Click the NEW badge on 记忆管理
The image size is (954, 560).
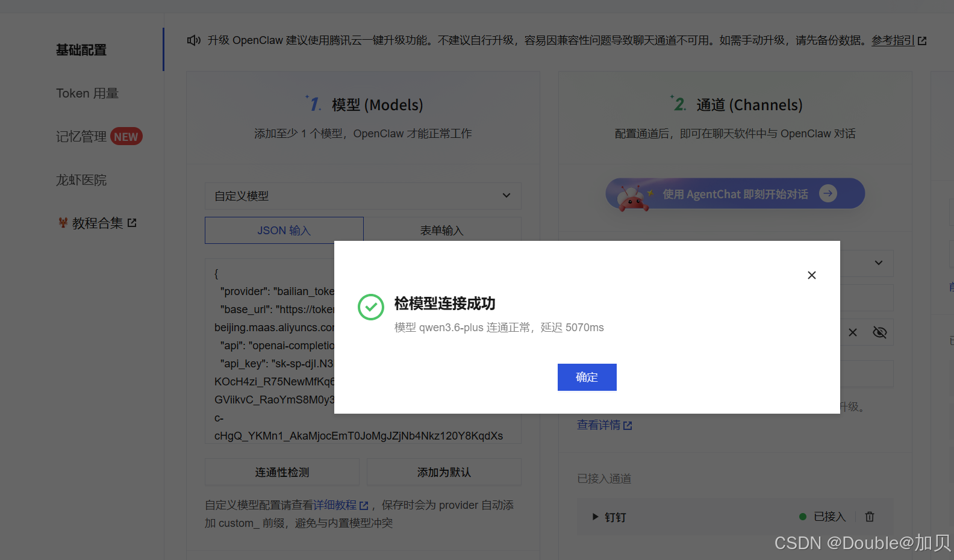[x=126, y=137]
